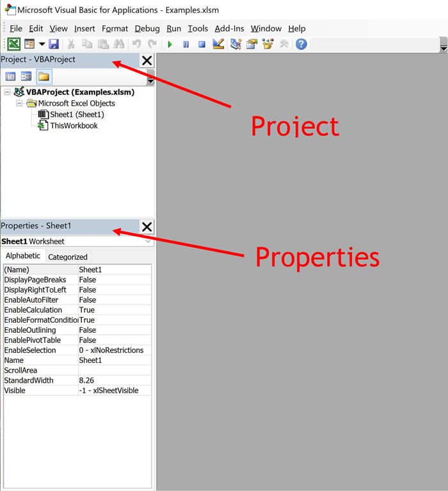Select Microsoft Excel Objects folder

[x=76, y=103]
